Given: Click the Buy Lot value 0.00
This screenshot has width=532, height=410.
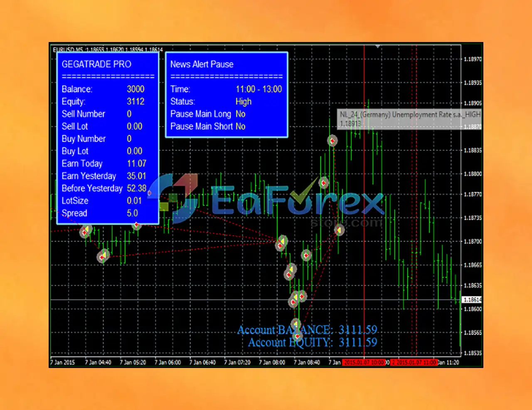Looking at the screenshot, I should (x=135, y=151).
